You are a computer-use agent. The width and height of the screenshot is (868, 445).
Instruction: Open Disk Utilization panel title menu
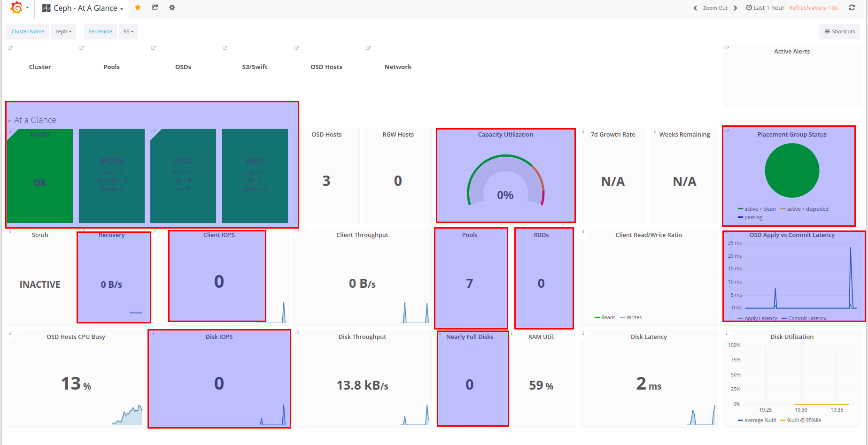pyautogui.click(x=792, y=337)
